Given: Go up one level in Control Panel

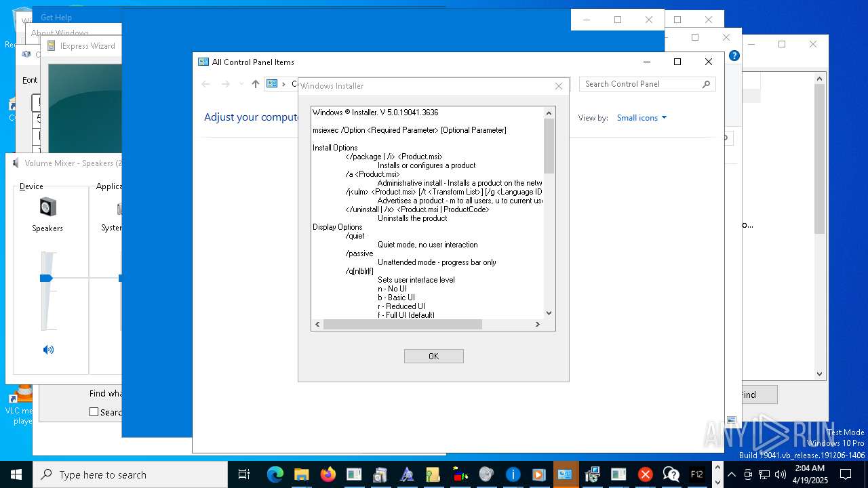Looking at the screenshot, I should (255, 84).
